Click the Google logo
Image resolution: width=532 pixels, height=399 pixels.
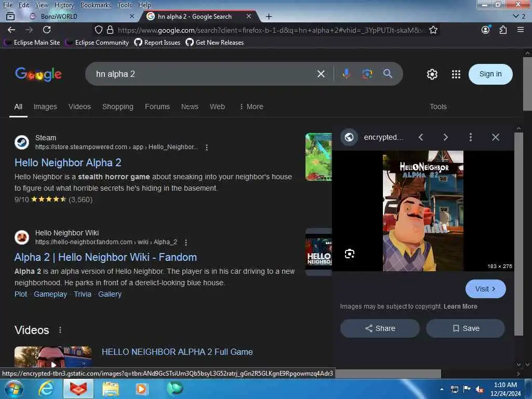pyautogui.click(x=38, y=74)
